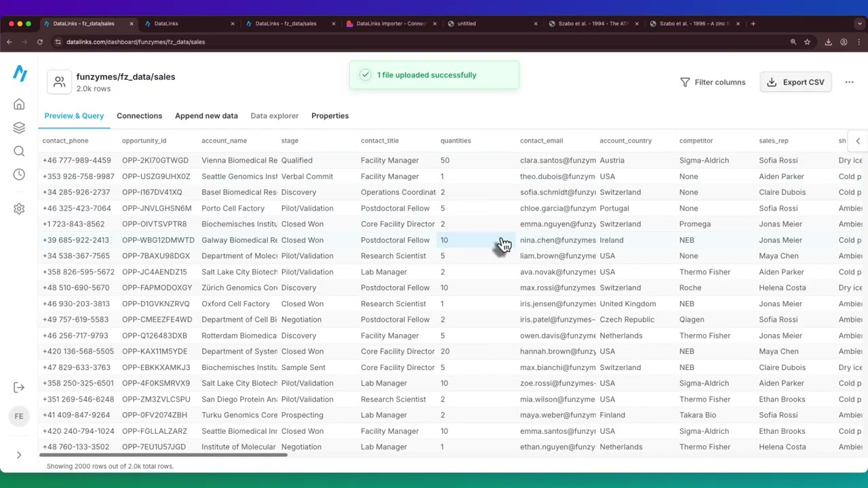Select cell Oxford Cell Factory

click(x=235, y=304)
